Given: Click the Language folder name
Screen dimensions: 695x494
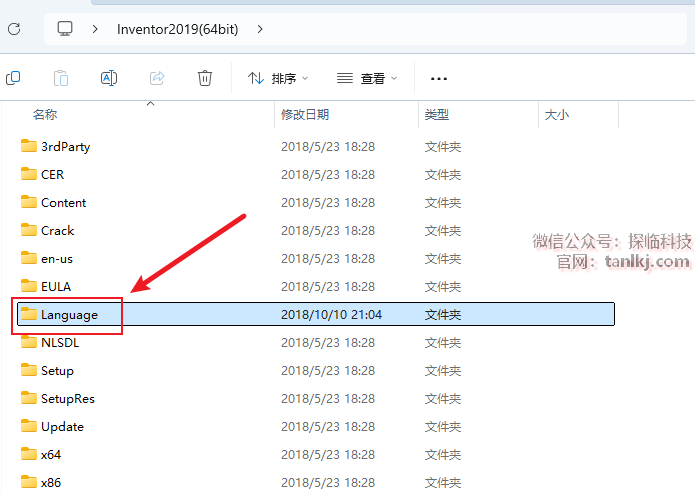Looking at the screenshot, I should click(70, 315).
